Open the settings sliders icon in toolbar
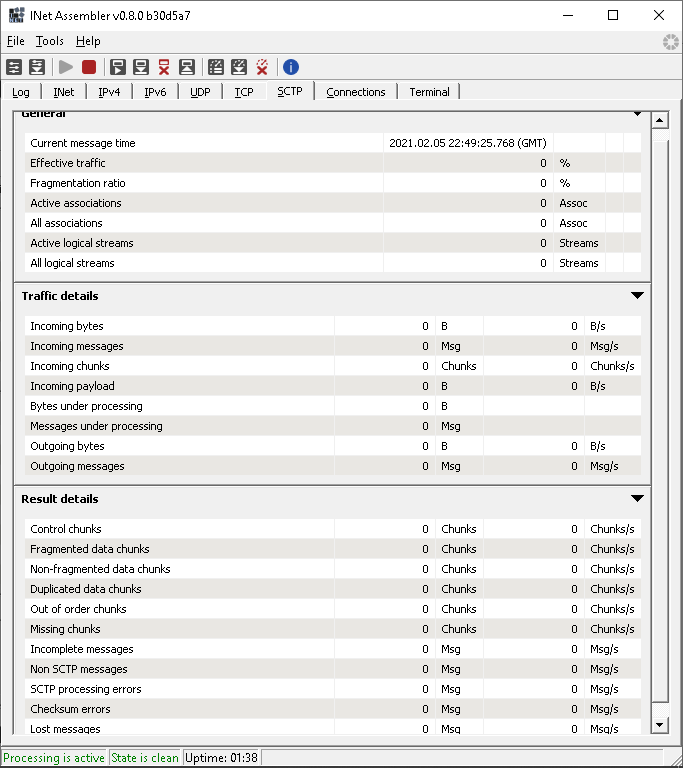This screenshot has height=768, width=683. click(x=14, y=67)
